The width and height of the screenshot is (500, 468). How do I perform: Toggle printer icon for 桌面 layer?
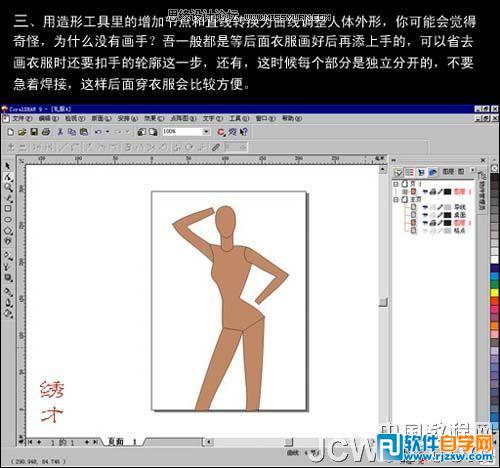(432, 215)
